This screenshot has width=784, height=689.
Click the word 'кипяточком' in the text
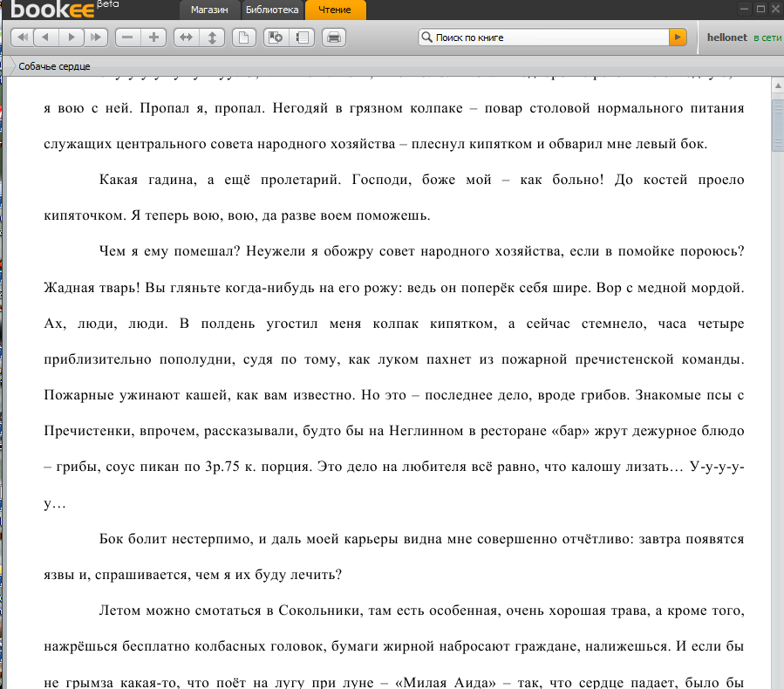[84, 216]
